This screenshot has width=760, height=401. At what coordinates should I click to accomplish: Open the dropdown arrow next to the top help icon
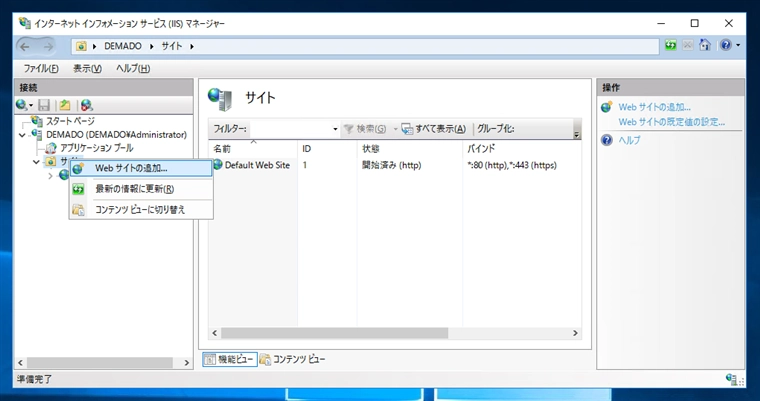[x=738, y=46]
